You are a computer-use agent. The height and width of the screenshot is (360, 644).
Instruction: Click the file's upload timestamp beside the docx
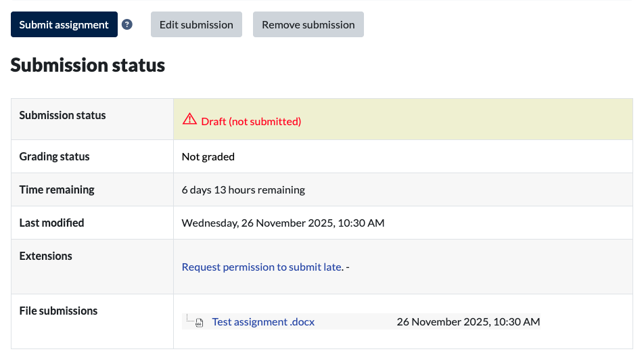click(468, 322)
